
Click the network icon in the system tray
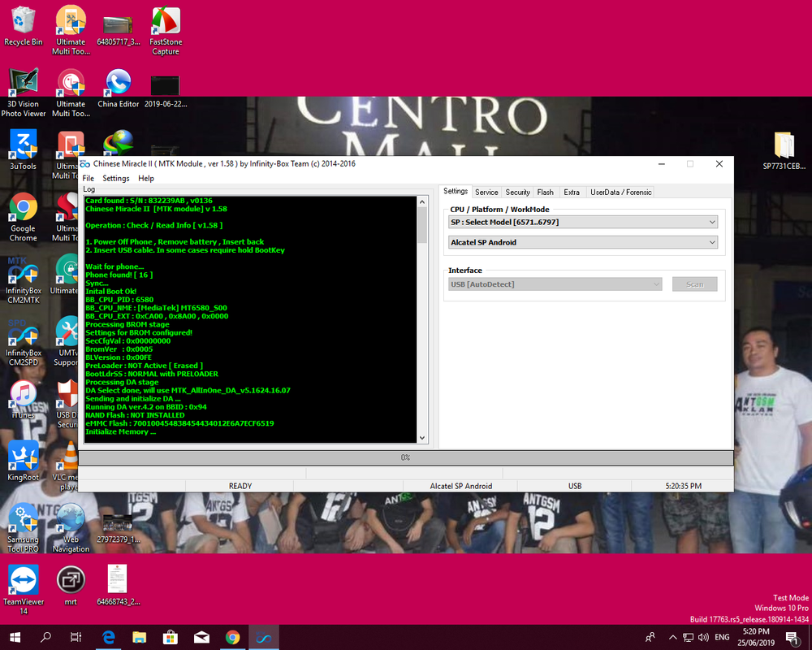tap(688, 637)
